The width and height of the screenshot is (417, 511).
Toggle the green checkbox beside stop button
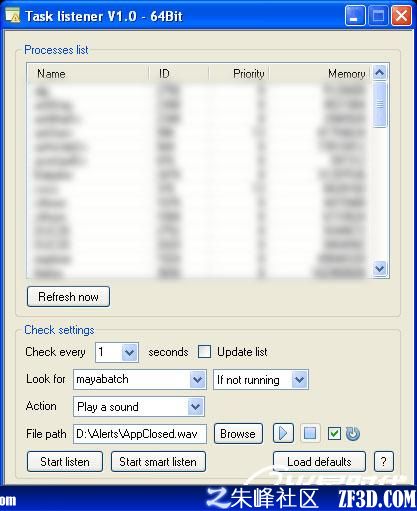334,433
